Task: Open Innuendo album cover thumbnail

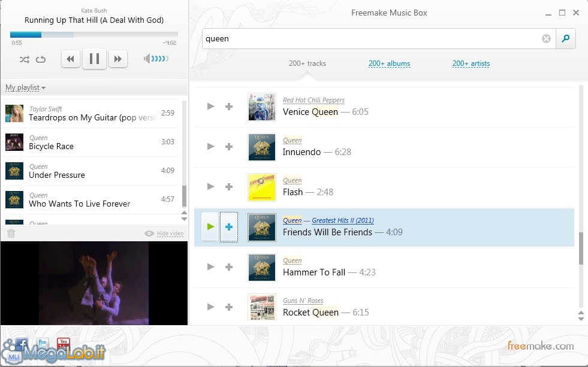Action: pyautogui.click(x=262, y=147)
